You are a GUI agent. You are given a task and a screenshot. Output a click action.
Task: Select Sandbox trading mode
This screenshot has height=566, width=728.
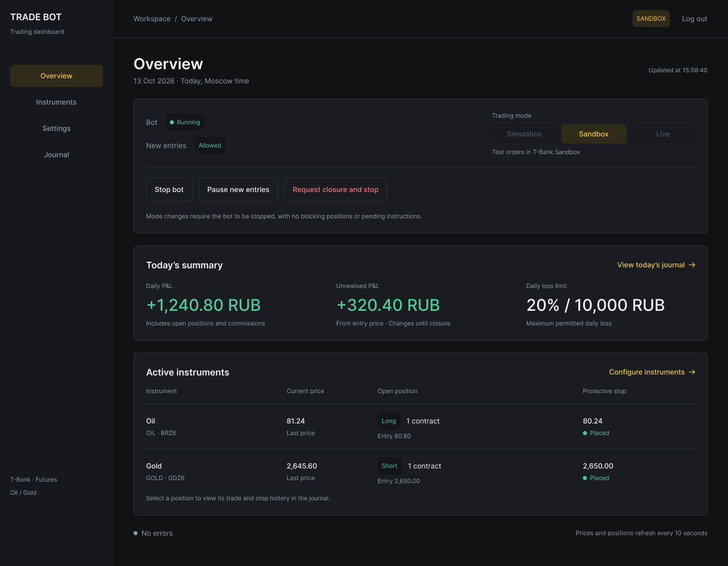[594, 134]
